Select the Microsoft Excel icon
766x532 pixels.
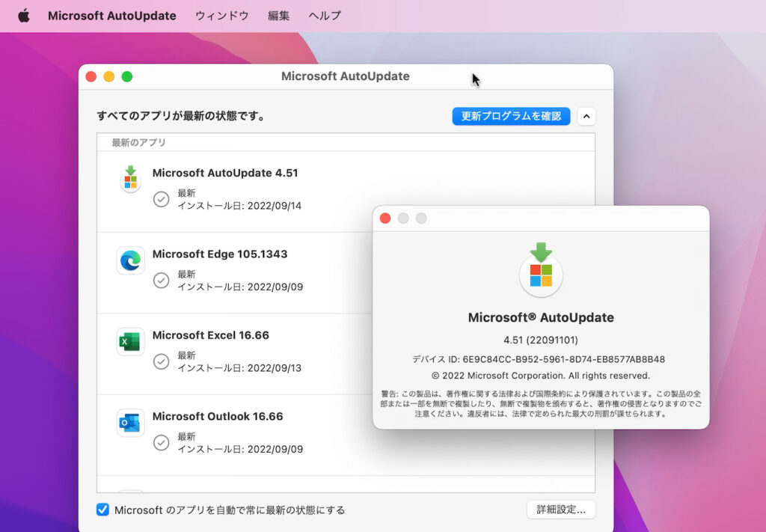(130, 342)
